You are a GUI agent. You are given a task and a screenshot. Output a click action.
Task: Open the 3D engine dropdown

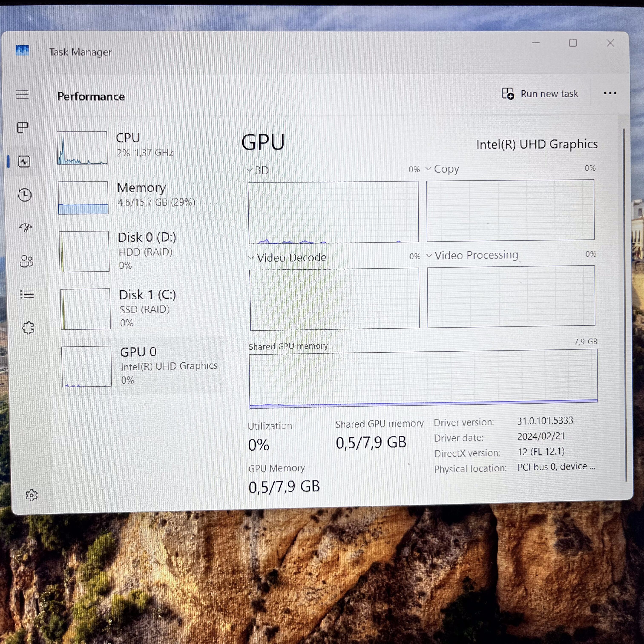click(258, 170)
